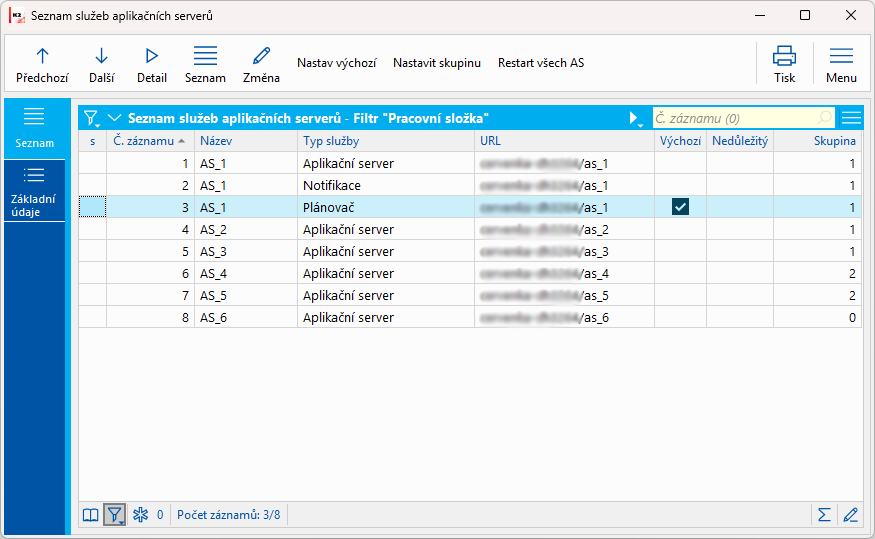The width and height of the screenshot is (875, 539).
Task: Click the K2 application icon in title bar
Action: [17, 16]
